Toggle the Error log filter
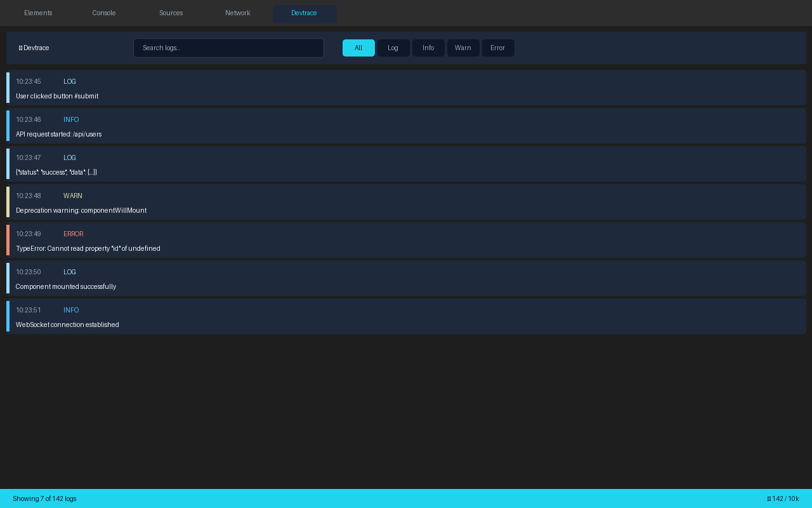This screenshot has height=508, width=812. (x=498, y=48)
